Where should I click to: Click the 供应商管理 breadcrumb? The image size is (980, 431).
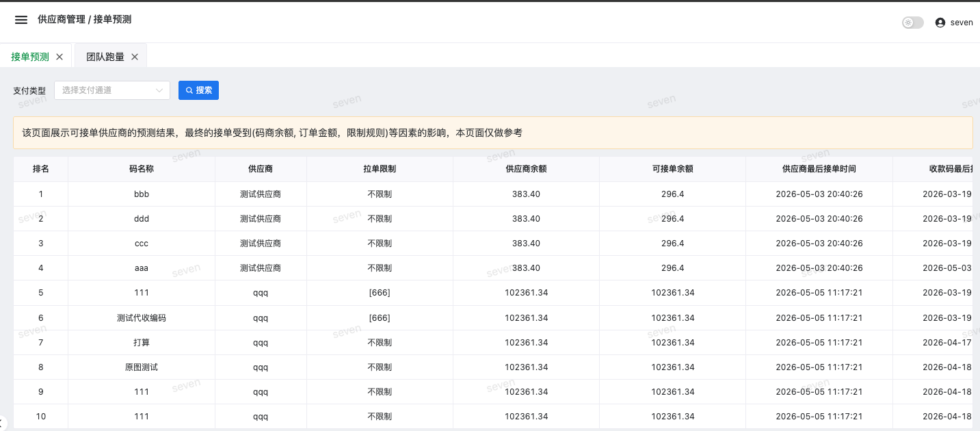tap(62, 20)
